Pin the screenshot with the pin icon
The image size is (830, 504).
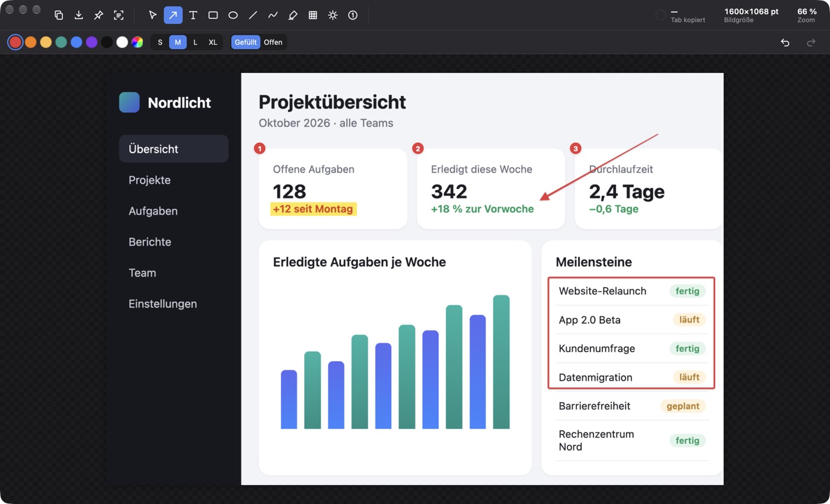point(98,15)
